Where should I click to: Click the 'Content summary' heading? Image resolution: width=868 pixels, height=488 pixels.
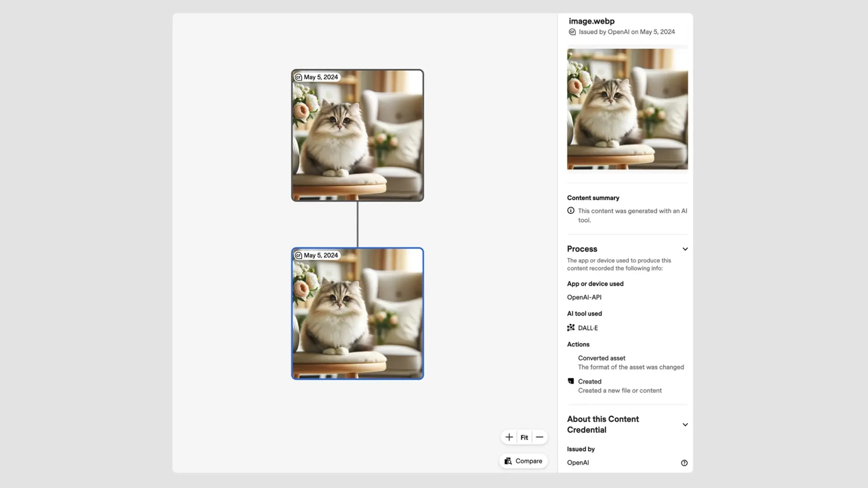pos(593,198)
